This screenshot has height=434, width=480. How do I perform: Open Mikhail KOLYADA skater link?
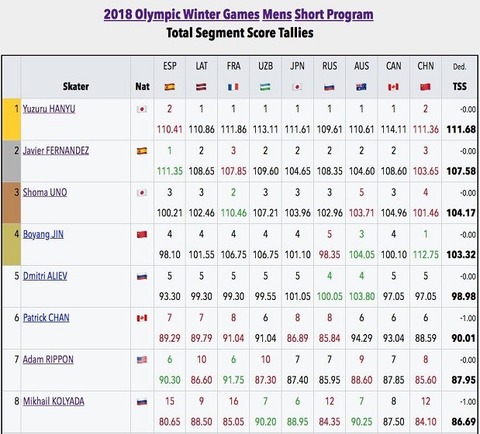pyautogui.click(x=54, y=401)
